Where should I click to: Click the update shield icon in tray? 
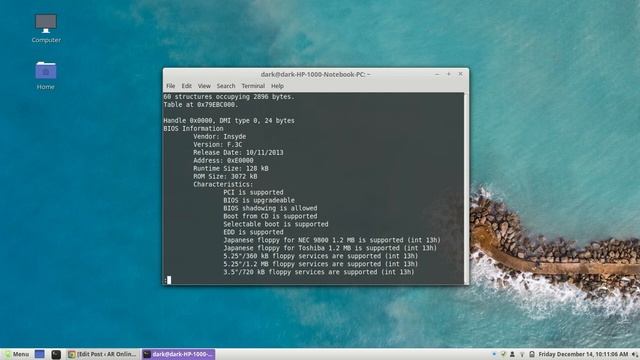pos(503,354)
